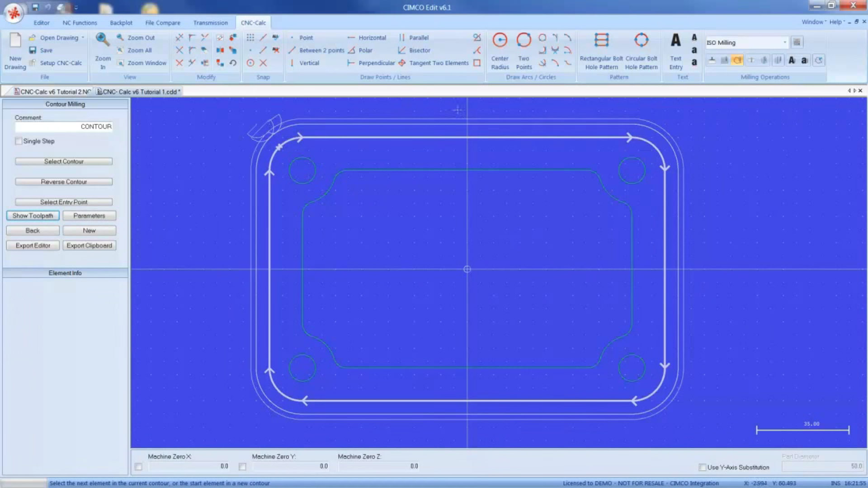Click the Export Clipboard button
Viewport: 868px width, 488px height.
[89, 245]
